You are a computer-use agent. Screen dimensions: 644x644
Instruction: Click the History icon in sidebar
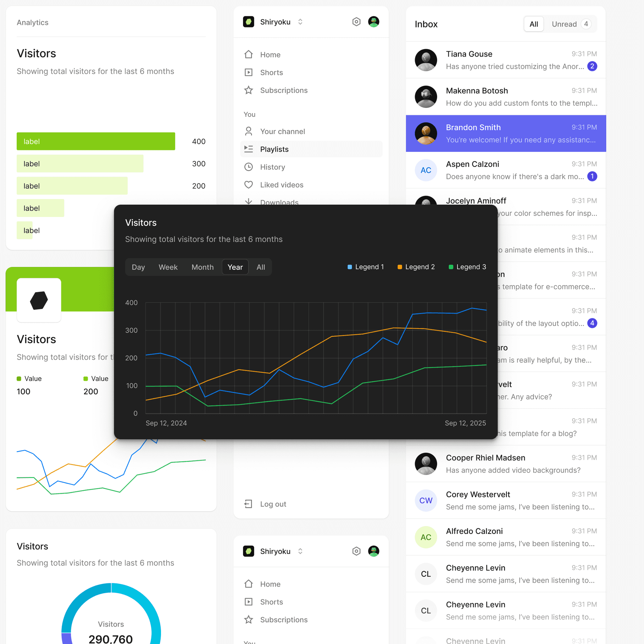(248, 167)
